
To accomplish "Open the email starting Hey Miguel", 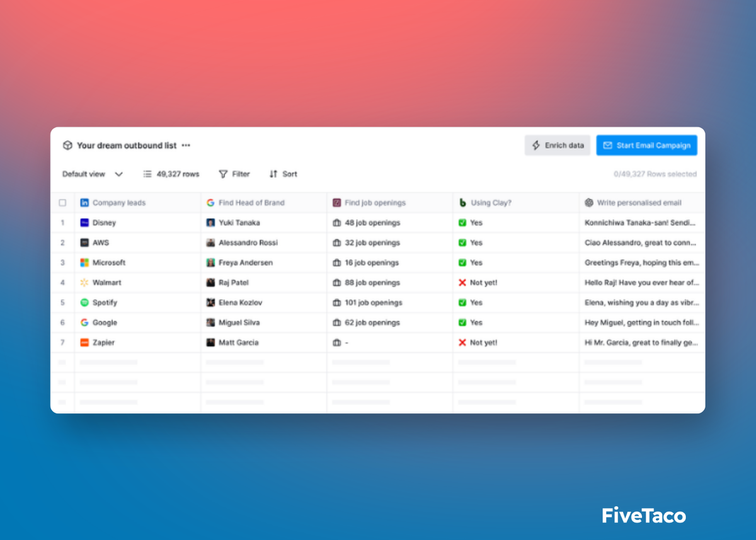I will click(642, 323).
